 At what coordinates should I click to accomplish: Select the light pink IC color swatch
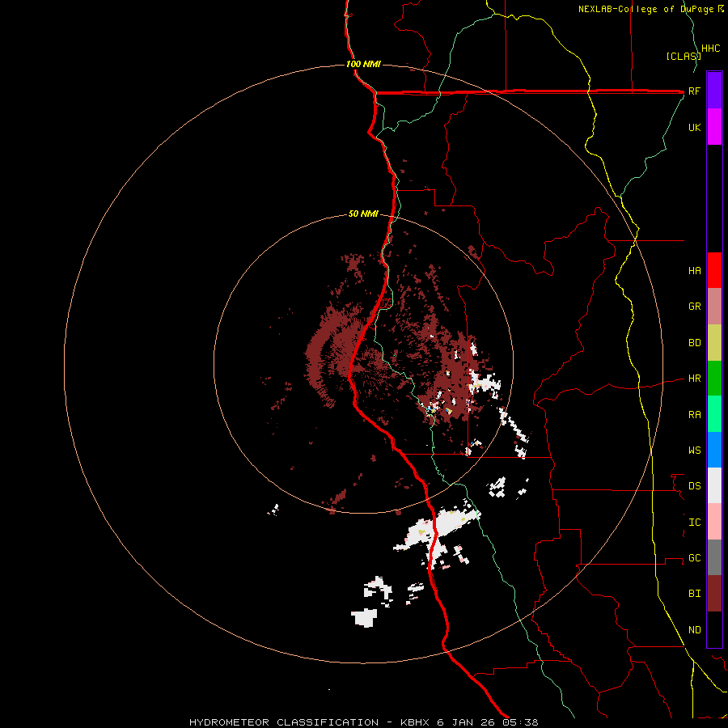coord(714,522)
